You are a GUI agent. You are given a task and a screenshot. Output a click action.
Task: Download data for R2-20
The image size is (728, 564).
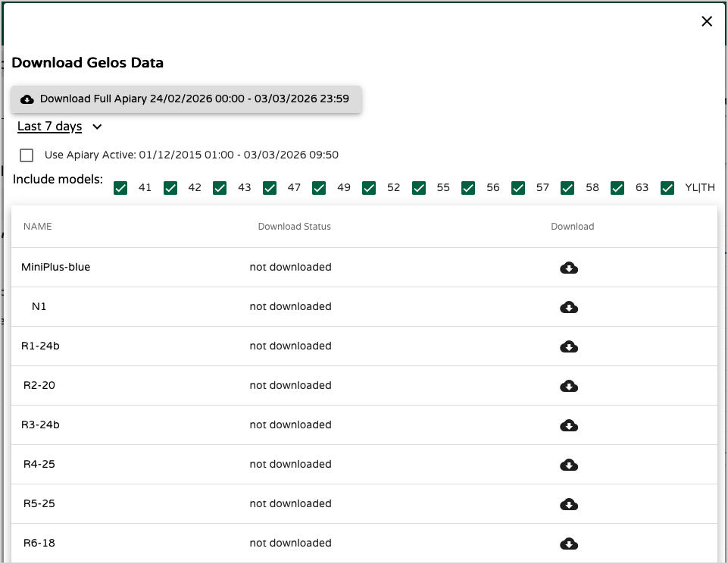pyautogui.click(x=569, y=386)
